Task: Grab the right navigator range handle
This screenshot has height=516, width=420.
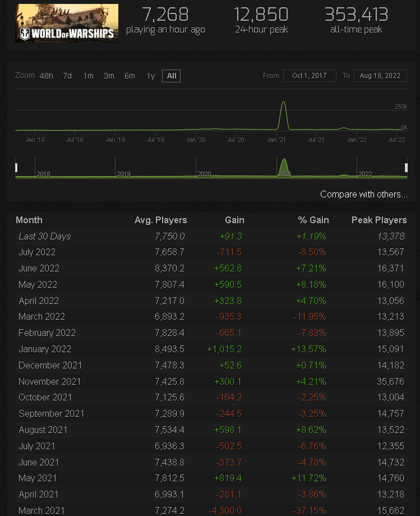Action: click(x=406, y=168)
